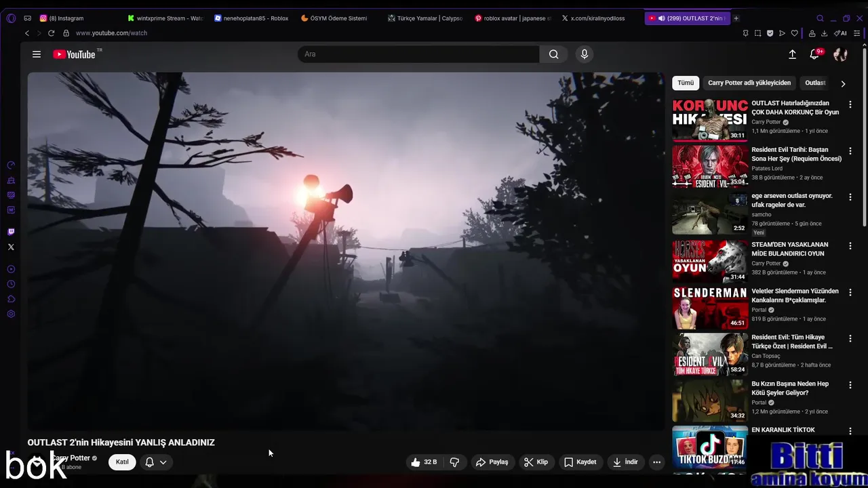Open the player icon in sidebar
This screenshot has width=868, height=488.
click(11, 269)
